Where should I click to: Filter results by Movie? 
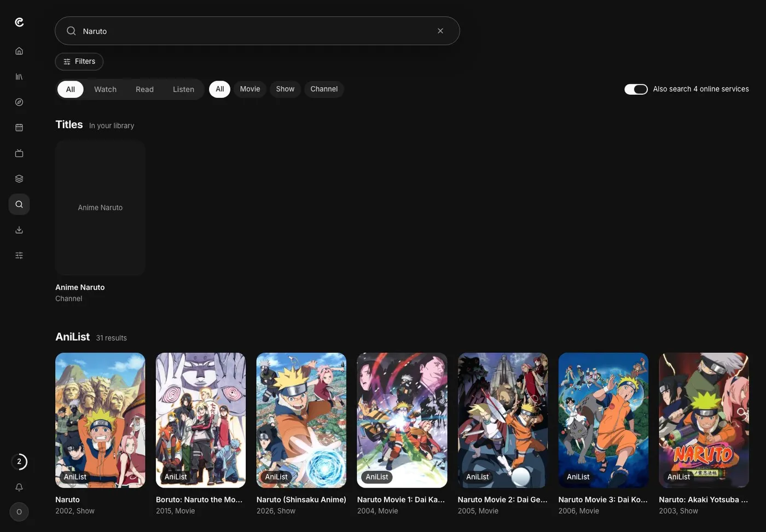tap(250, 89)
